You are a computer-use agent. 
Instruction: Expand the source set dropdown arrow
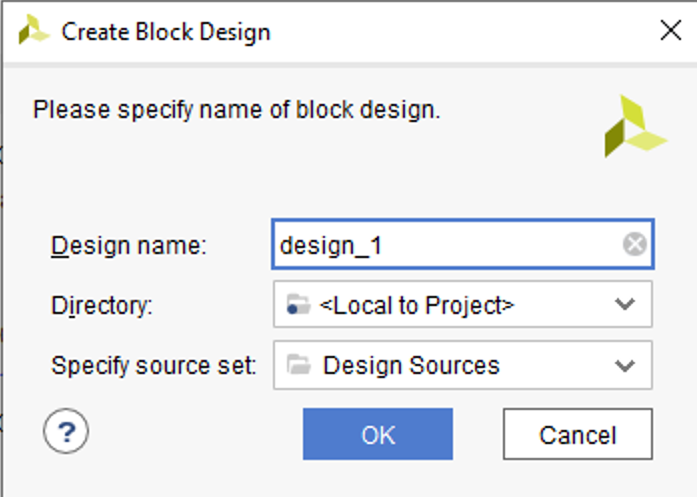pyautogui.click(x=625, y=365)
